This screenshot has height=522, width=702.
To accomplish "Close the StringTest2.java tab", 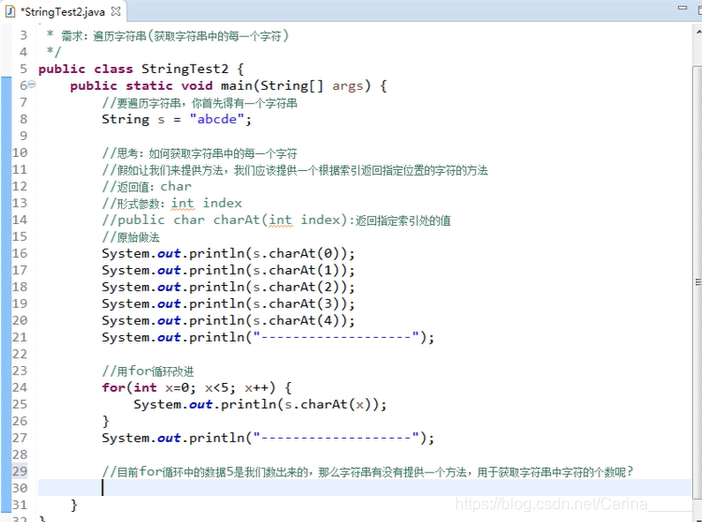I will (116, 12).
